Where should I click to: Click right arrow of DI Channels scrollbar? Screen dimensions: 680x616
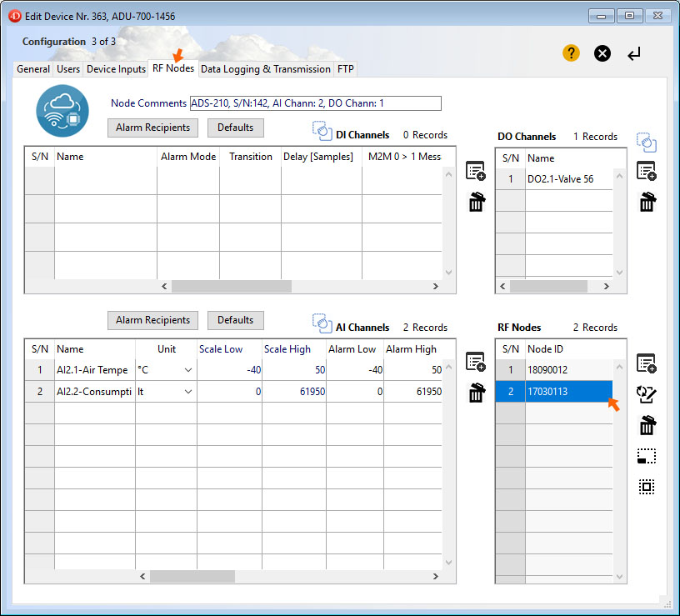(x=435, y=286)
